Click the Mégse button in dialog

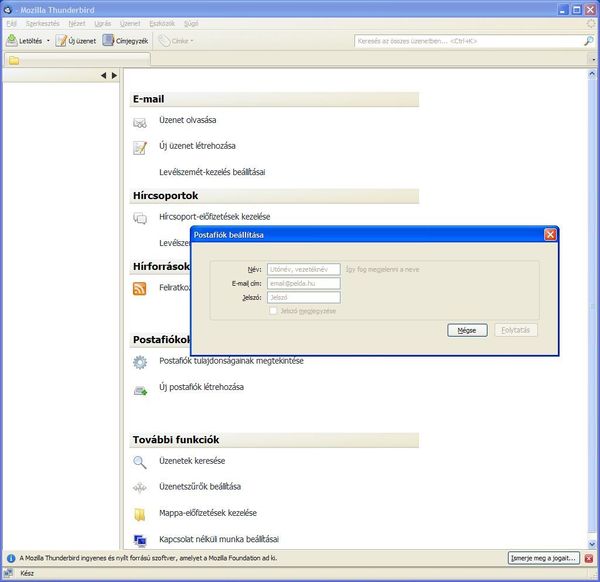tap(467, 330)
